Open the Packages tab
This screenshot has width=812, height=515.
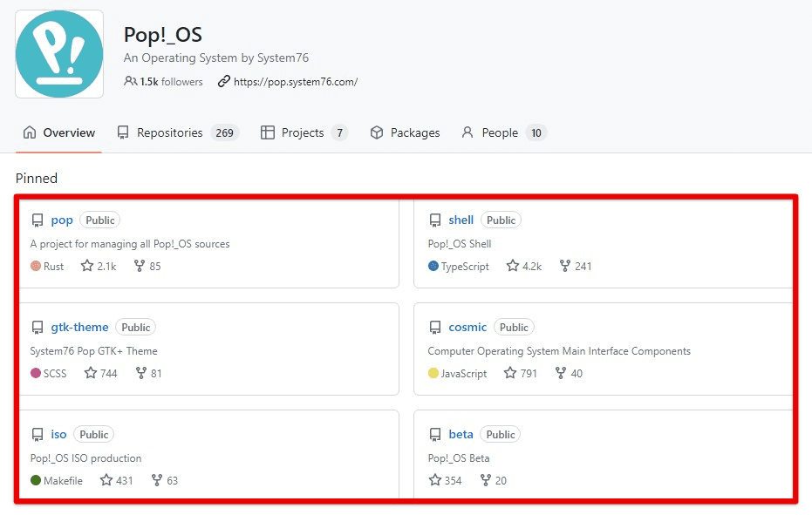click(x=405, y=133)
